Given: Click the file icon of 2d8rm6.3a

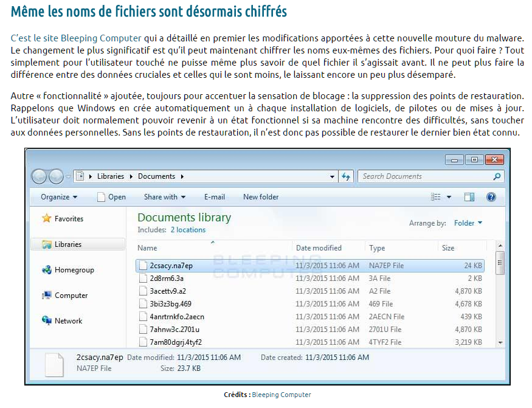Looking at the screenshot, I should [x=143, y=278].
